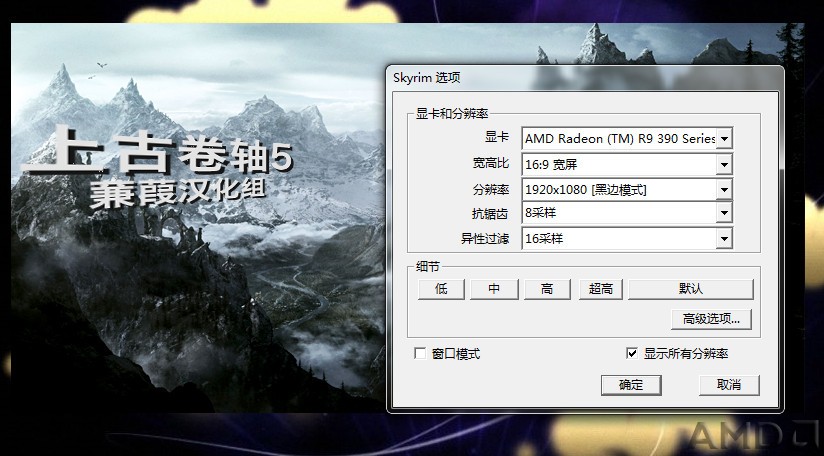This screenshot has width=824, height=456.
Task: Uncheck 显示所有分辨率 checkbox
Action: pos(632,354)
